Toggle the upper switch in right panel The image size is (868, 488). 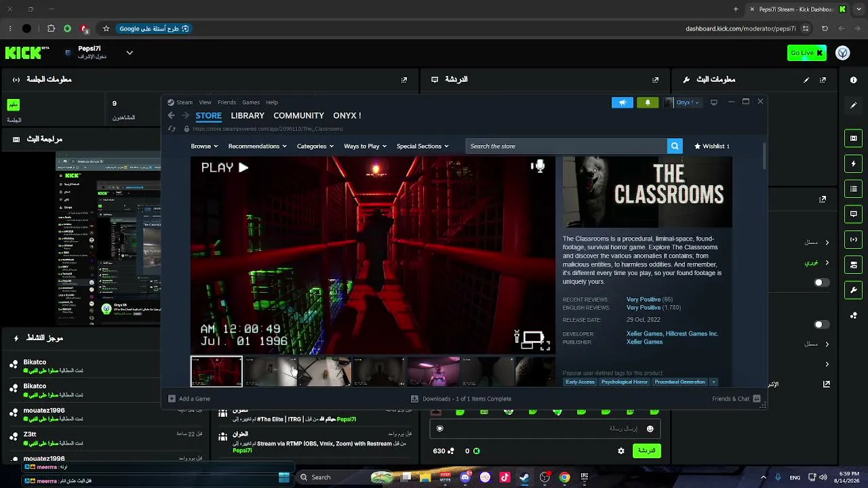(x=821, y=283)
